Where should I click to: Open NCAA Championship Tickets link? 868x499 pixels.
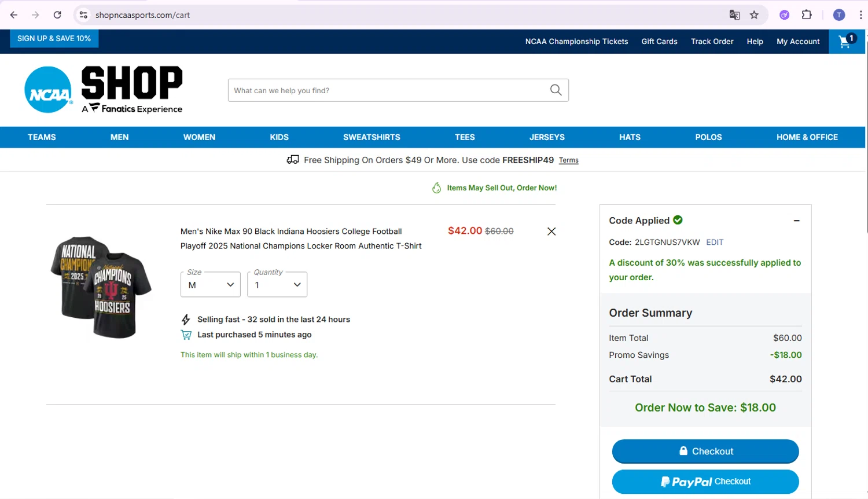coord(576,42)
